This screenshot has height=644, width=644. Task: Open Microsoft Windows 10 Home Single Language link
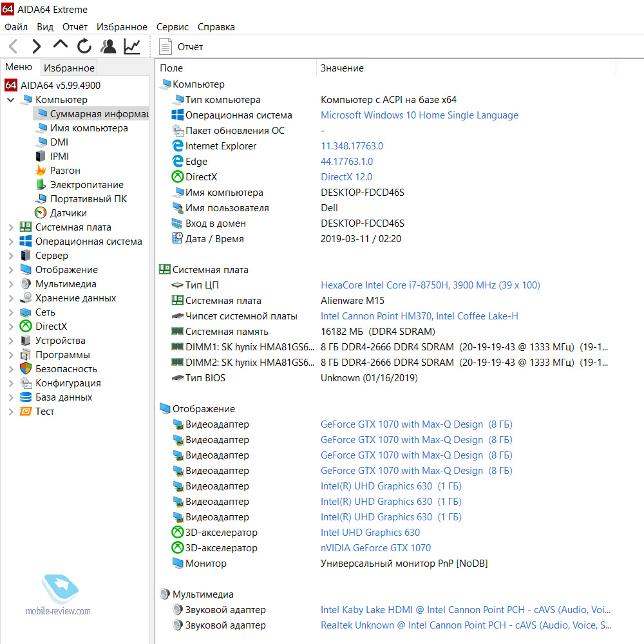point(419,115)
